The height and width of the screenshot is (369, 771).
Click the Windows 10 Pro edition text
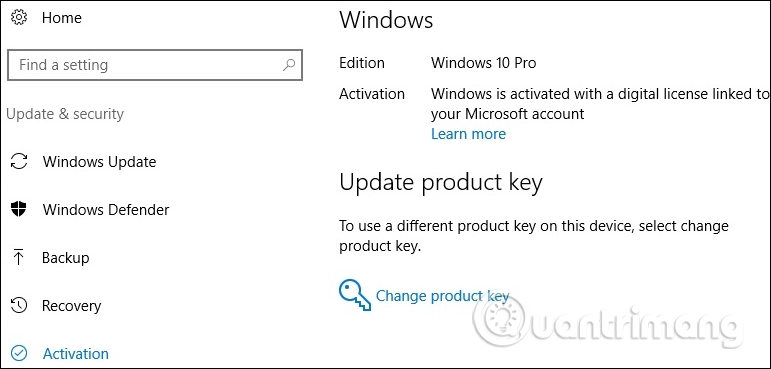tap(483, 63)
